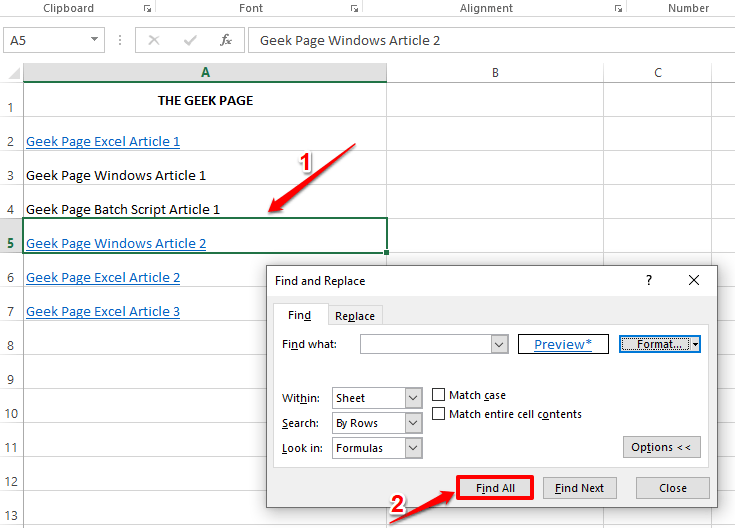Select the Find tab
The height and width of the screenshot is (528, 735).
(x=299, y=315)
